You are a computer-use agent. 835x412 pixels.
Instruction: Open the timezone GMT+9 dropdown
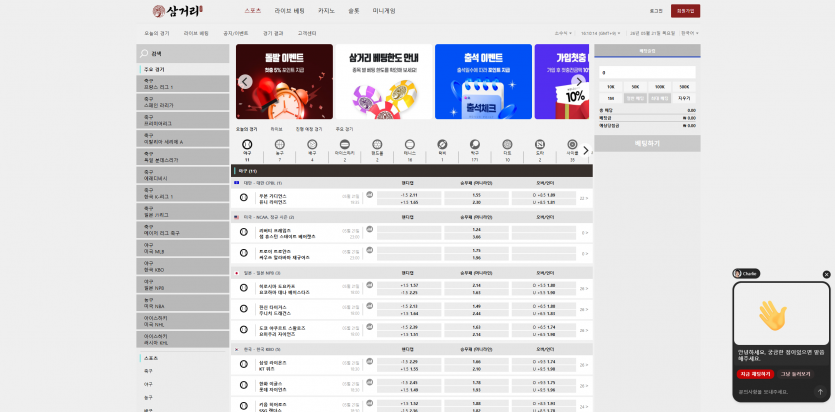(x=601, y=33)
